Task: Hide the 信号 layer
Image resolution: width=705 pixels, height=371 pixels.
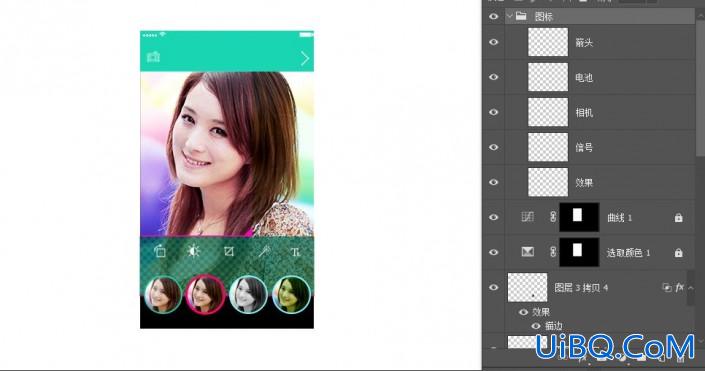Action: 494,147
